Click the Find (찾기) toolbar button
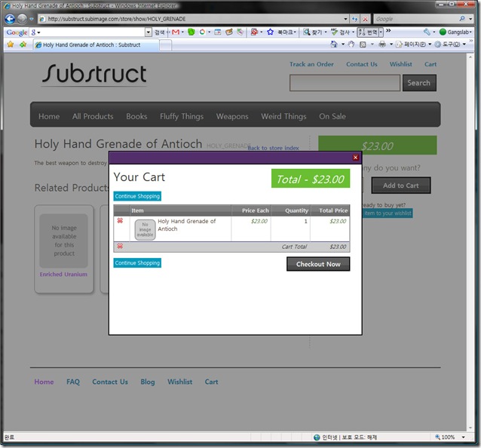The image size is (481, 448). coord(314,32)
